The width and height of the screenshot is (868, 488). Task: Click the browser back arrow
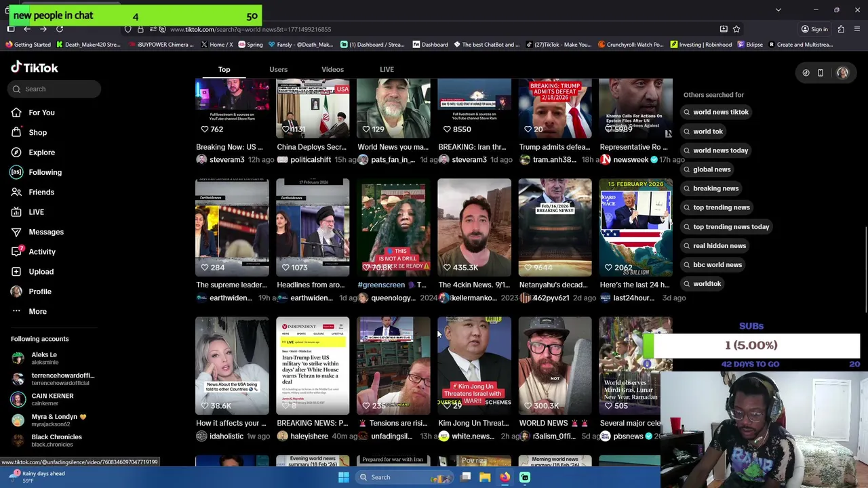click(x=27, y=29)
